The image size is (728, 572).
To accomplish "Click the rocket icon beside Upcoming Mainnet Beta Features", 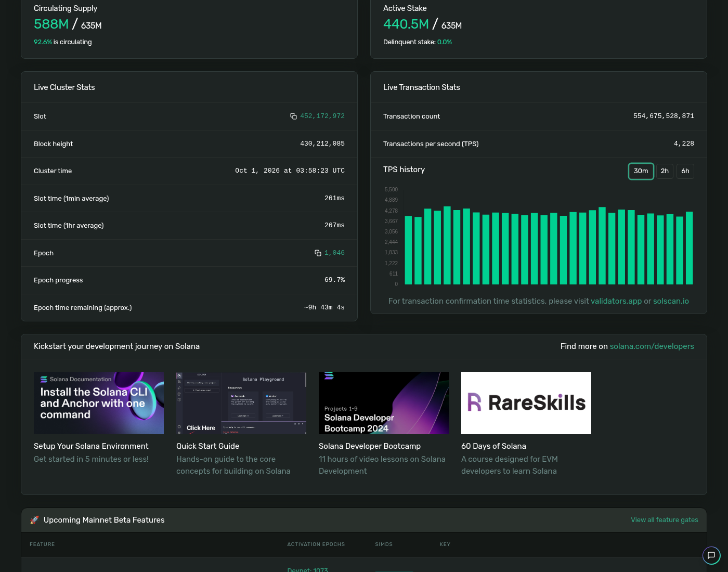I will pos(34,520).
